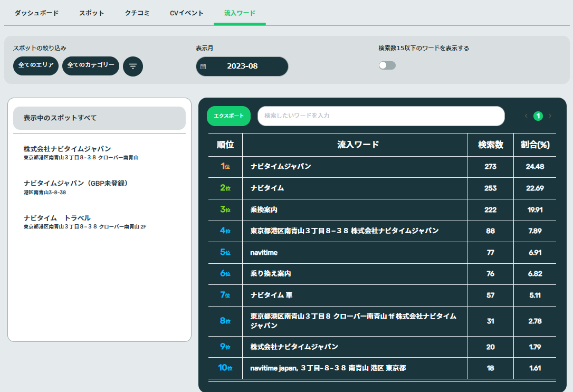Open the filter options icon button
The height and width of the screenshot is (392, 573).
[x=132, y=66]
